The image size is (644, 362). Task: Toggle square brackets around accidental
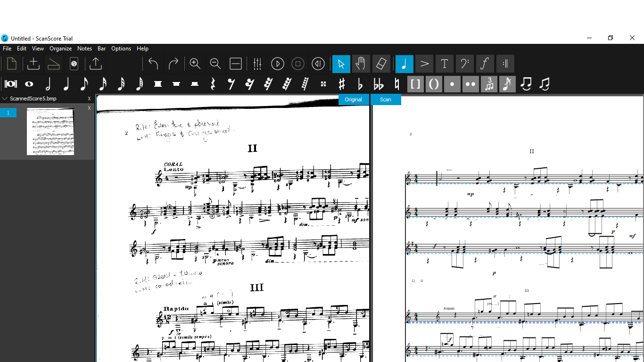(415, 84)
